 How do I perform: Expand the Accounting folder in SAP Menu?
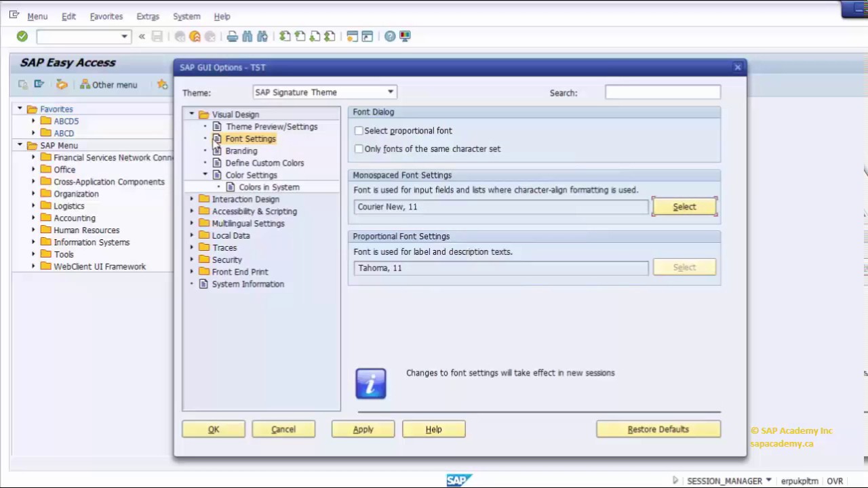pos(33,218)
